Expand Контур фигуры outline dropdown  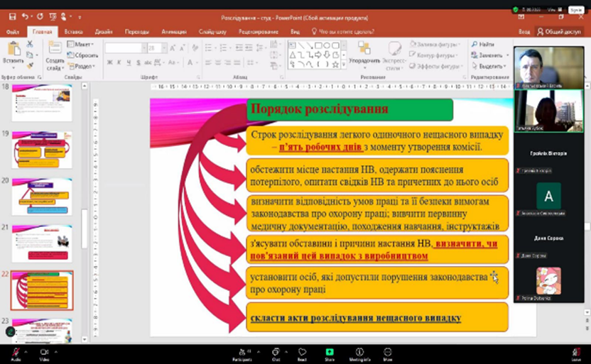pos(433,55)
